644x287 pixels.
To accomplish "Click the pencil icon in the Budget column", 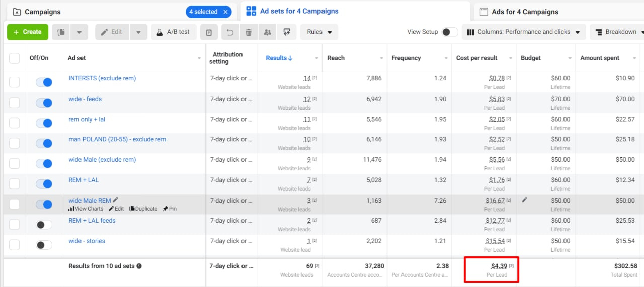I will 525,200.
